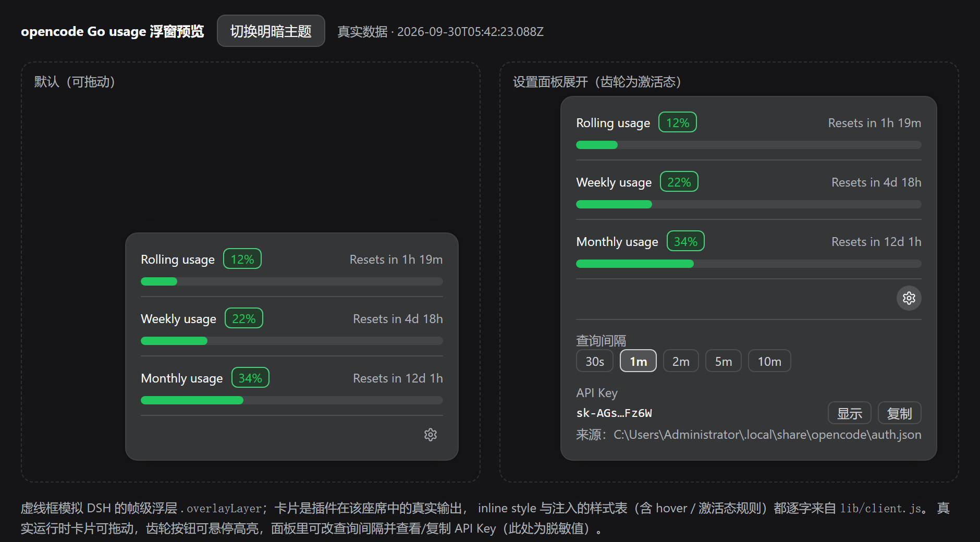Click the page title "opencode Go usage 浮窗预览"
This screenshot has width=980, height=542.
(112, 31)
